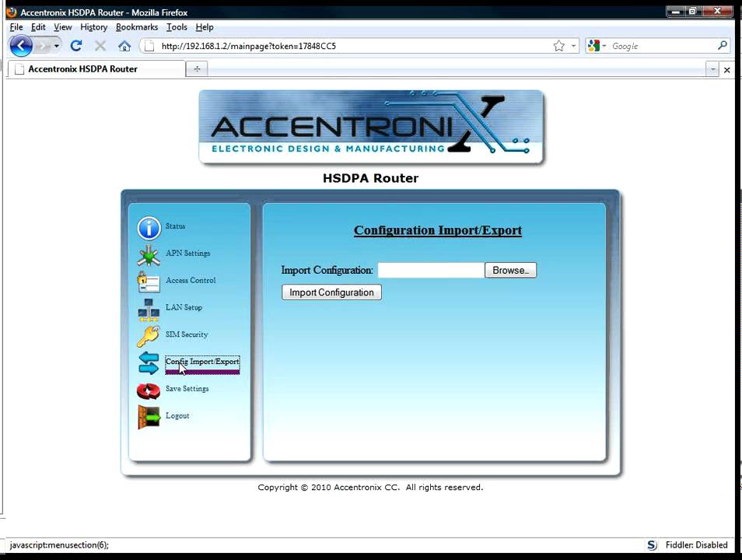Click the Accentronix logo banner
Image resolution: width=742 pixels, height=560 pixels.
(x=371, y=127)
